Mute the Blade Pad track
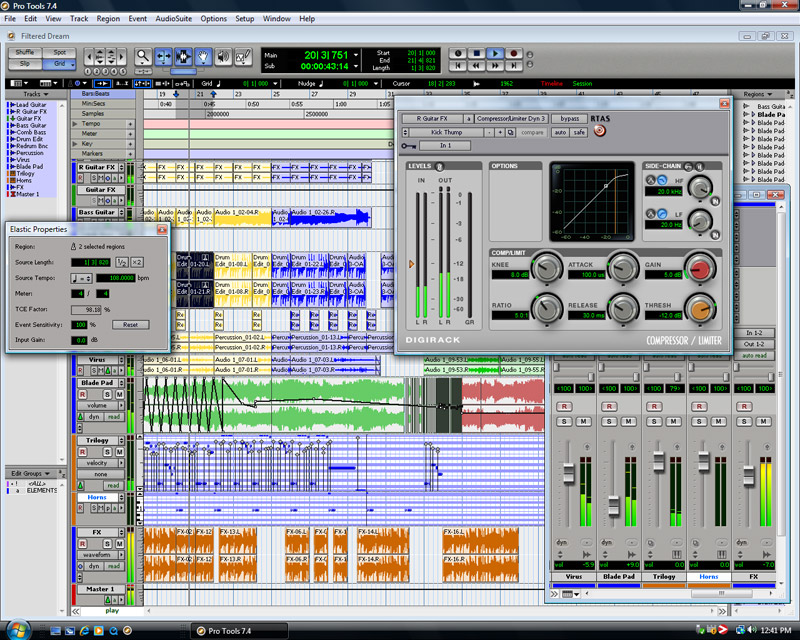 tap(119, 395)
